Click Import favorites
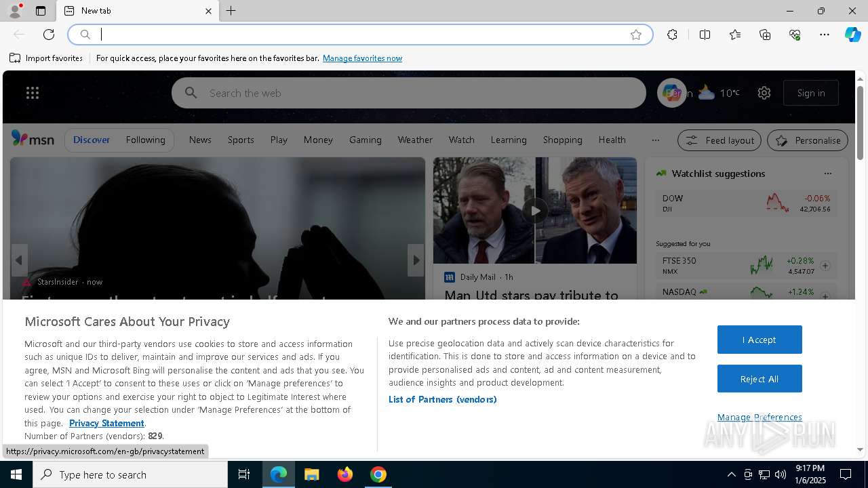Viewport: 868px width, 488px height. [46, 58]
